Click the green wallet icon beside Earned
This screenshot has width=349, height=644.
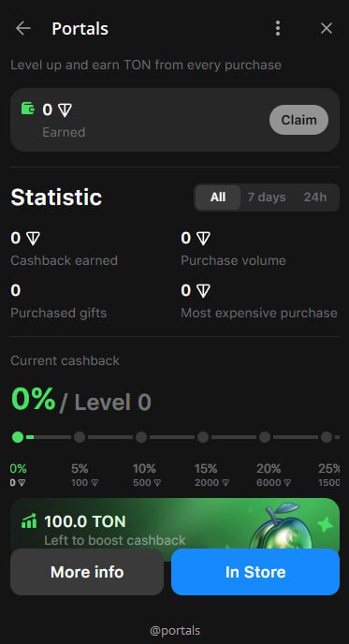(x=28, y=109)
